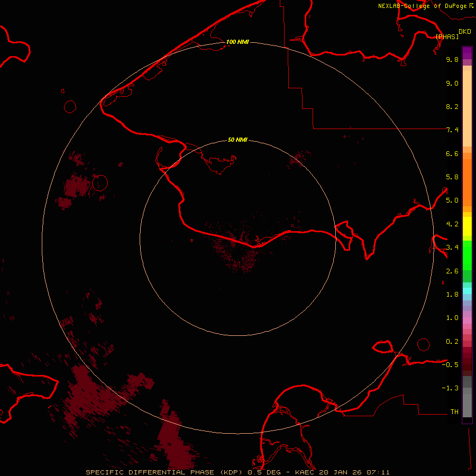
Task: Click the 100 NMI range ring label
Action: [237, 42]
